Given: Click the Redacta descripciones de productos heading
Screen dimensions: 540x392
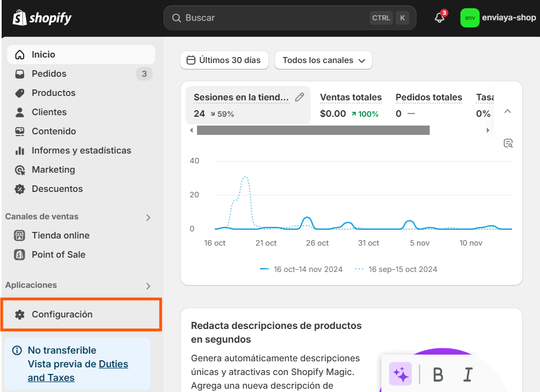Looking at the screenshot, I should tap(276, 332).
